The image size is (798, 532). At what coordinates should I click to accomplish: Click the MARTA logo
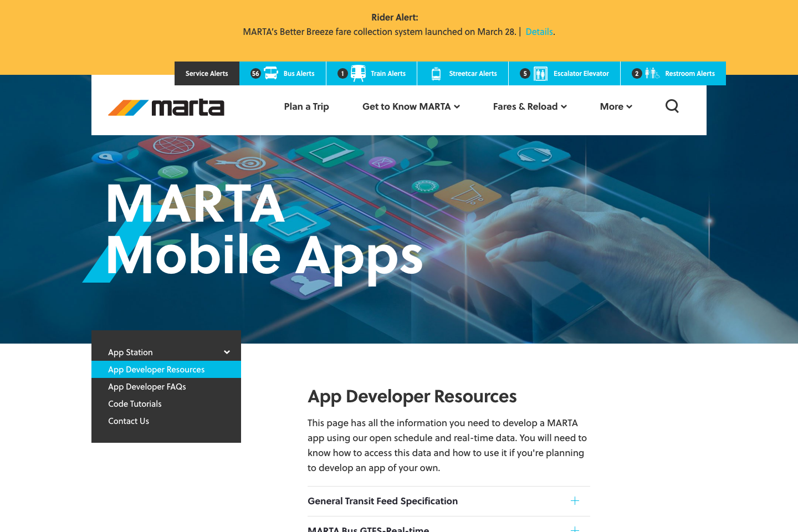tap(166, 108)
